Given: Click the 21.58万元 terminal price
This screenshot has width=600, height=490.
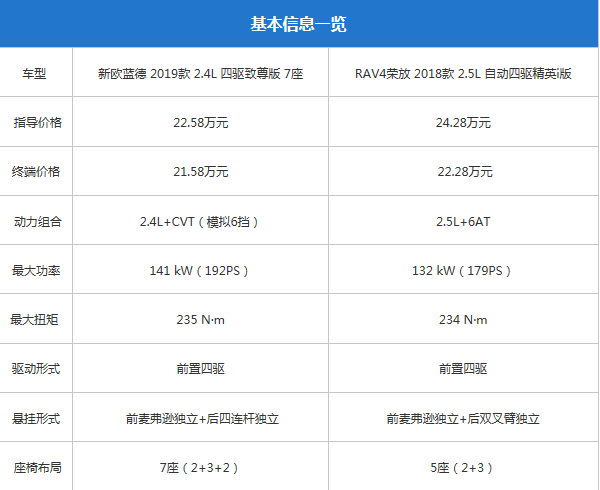Looking at the screenshot, I should [201, 171].
